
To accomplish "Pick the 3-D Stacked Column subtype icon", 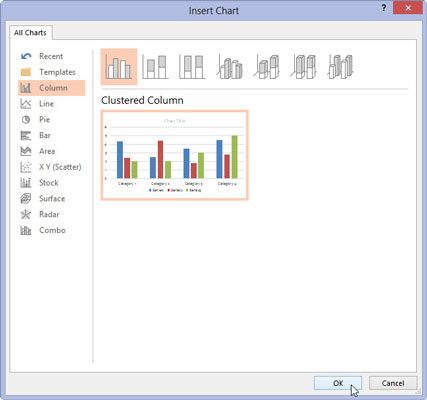I will click(266, 67).
